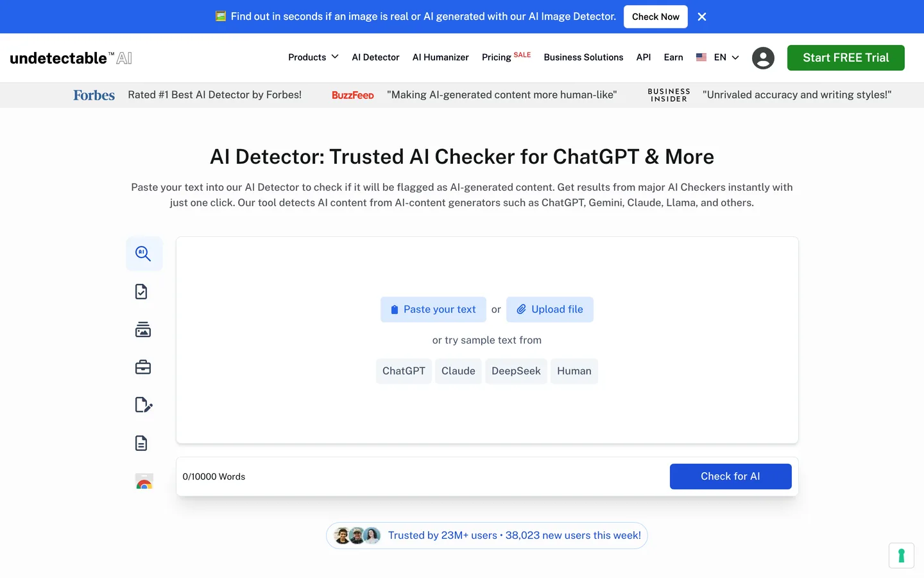Load the DeepSeek sample text
This screenshot has height=578, width=924.
point(516,371)
